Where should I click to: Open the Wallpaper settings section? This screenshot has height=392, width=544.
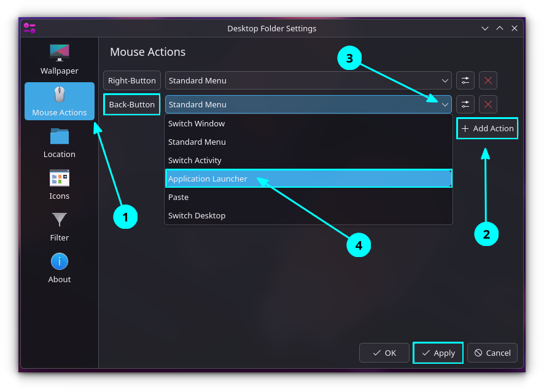59,58
